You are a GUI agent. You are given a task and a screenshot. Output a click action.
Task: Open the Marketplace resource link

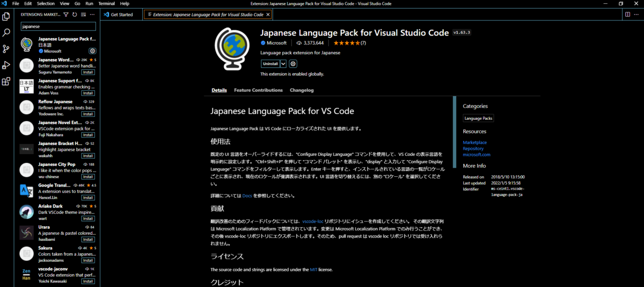[x=475, y=142]
